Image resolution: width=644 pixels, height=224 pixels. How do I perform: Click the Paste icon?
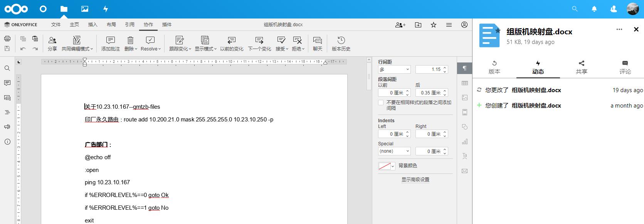[x=35, y=39]
